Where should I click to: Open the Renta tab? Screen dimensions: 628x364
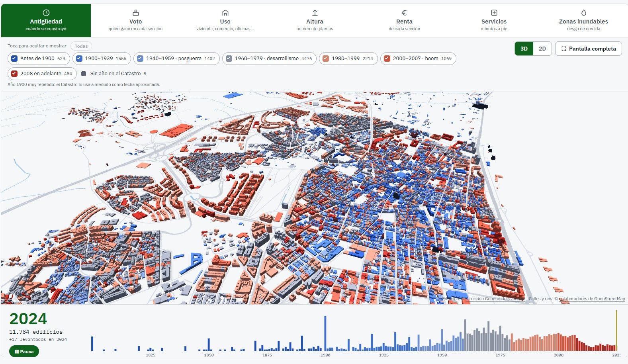(404, 21)
